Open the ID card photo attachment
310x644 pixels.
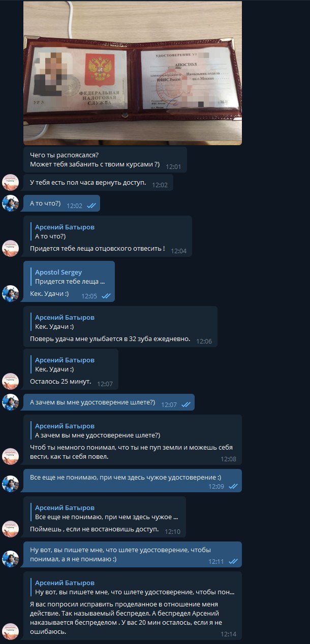click(133, 73)
